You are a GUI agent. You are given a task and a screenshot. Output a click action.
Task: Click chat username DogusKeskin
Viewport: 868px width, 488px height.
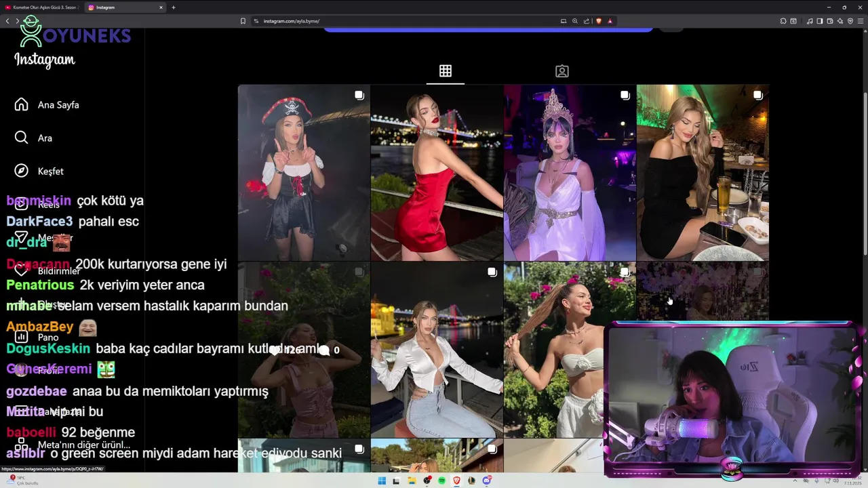48,348
